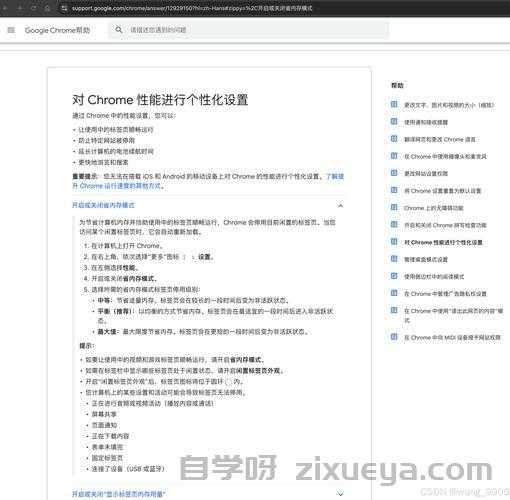The height and width of the screenshot is (500, 510).
Task: Click article icon beside 对 Chrome 性能进行个性化设置
Action: [394, 242]
